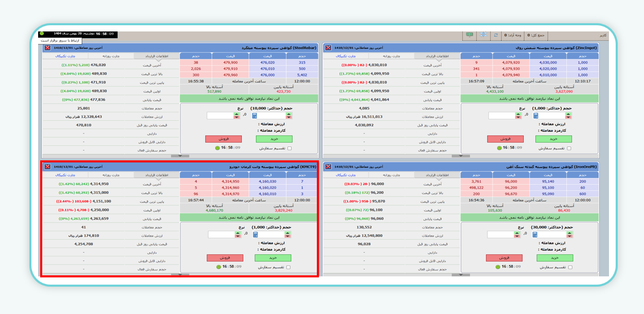Click the green monitor icon in top toolbar
Viewport: 644px width, 314px height.
coord(469,35)
